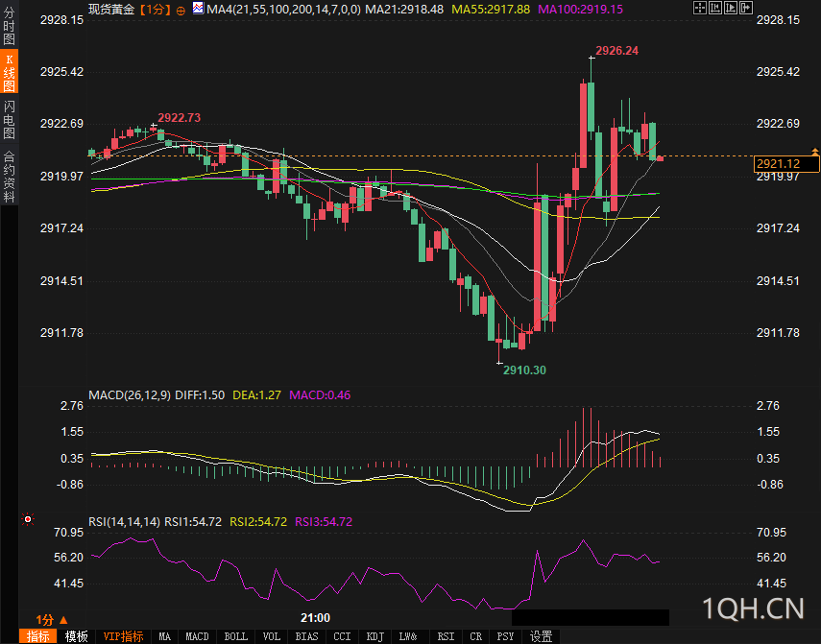Click the crosshair cursor icon at top right
The image size is (821, 644).
tap(700, 8)
